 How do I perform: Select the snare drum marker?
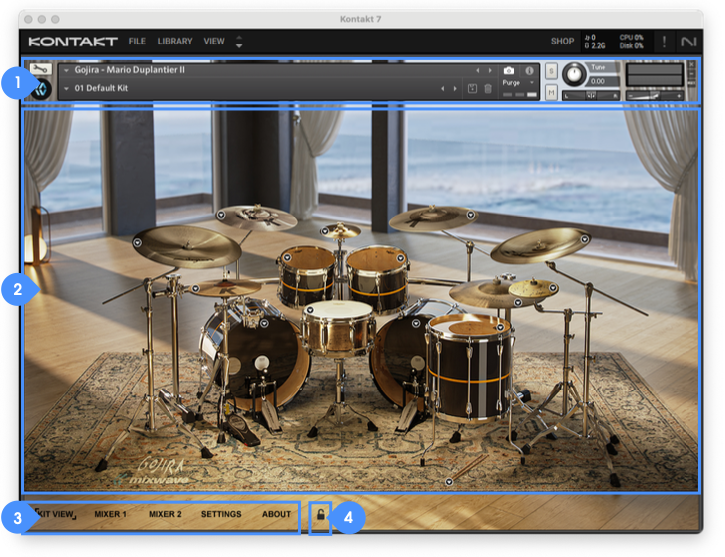[310, 310]
